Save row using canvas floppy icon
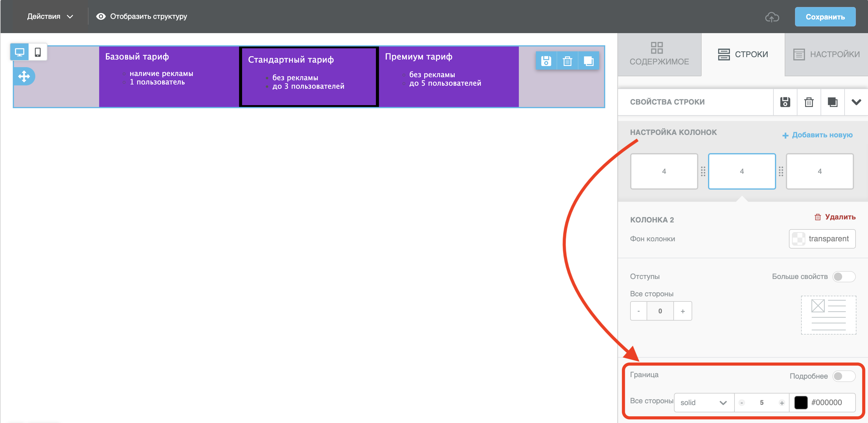 [546, 61]
